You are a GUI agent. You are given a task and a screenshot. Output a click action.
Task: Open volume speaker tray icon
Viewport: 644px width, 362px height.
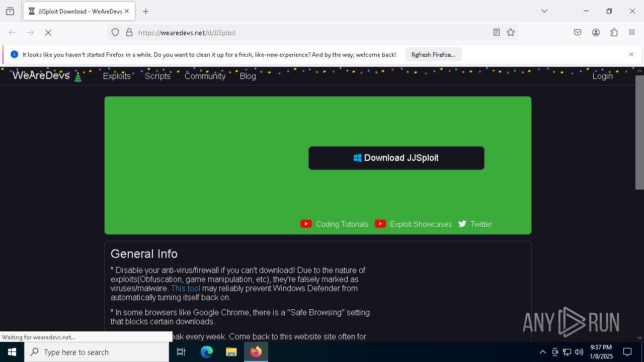coord(579,352)
